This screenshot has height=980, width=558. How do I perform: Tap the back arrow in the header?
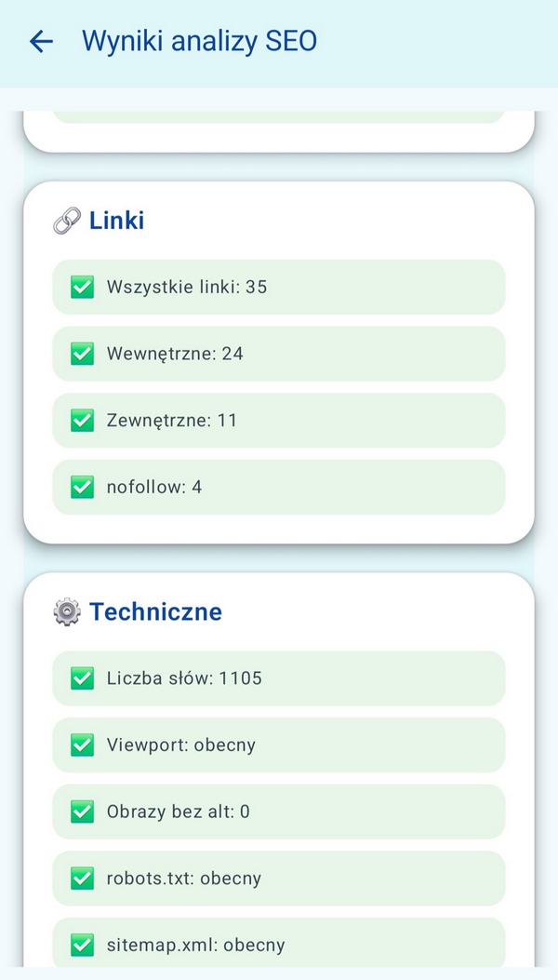tap(40, 41)
